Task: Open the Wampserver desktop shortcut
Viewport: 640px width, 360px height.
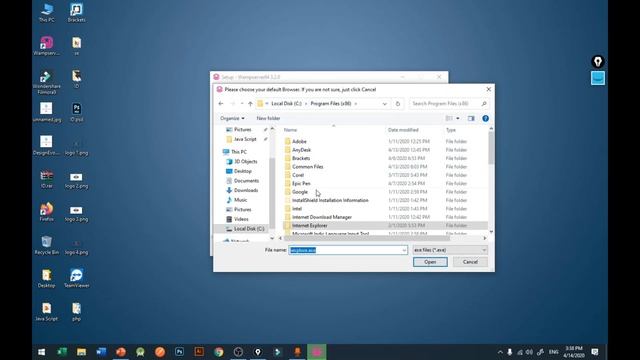Action: tap(47, 45)
